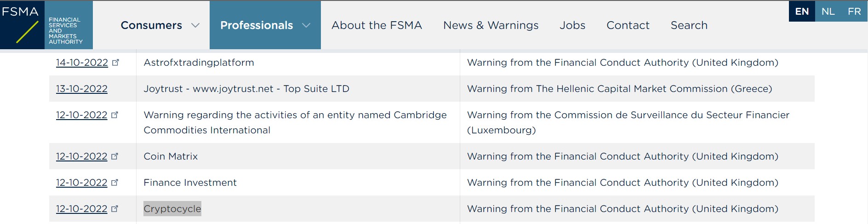Open News & Warnings page

[491, 25]
